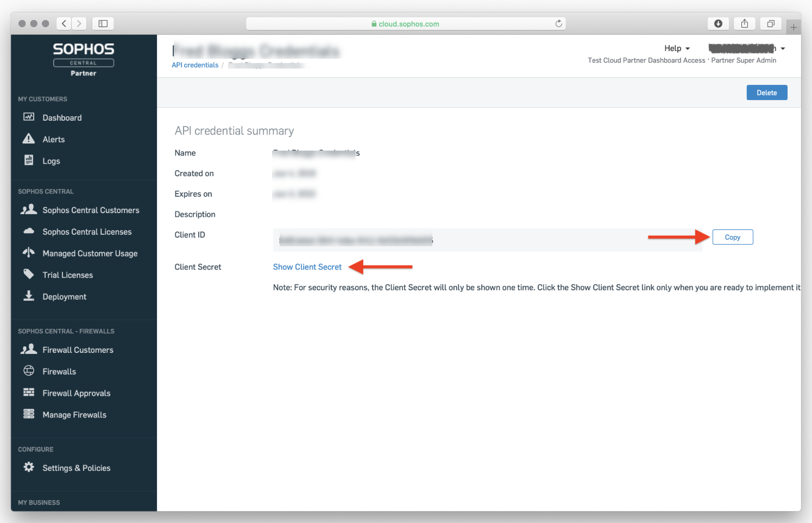Go to Manage Firewalls

74,415
